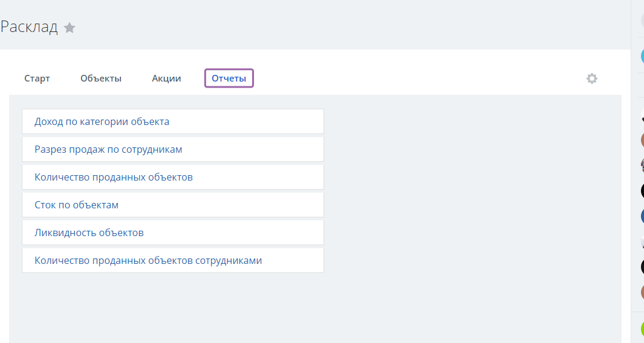644x343 pixels.
Task: View Количество проданных объектов сотрудниками report
Action: [x=173, y=260]
